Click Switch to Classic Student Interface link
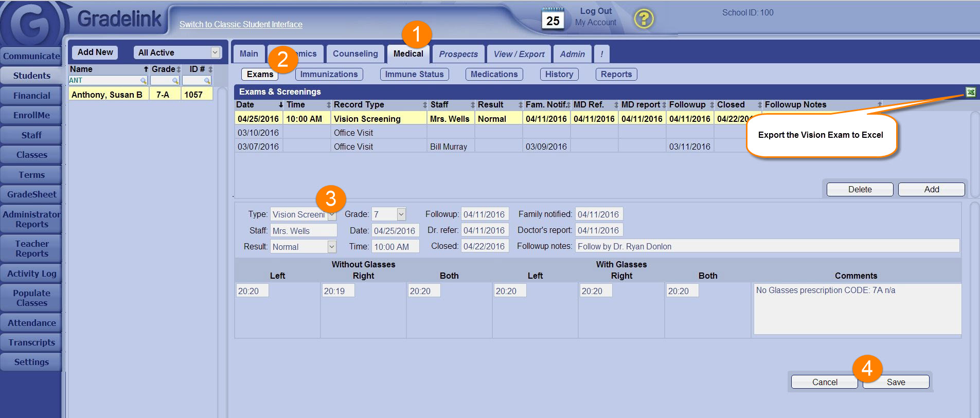The image size is (980, 418). click(x=241, y=24)
